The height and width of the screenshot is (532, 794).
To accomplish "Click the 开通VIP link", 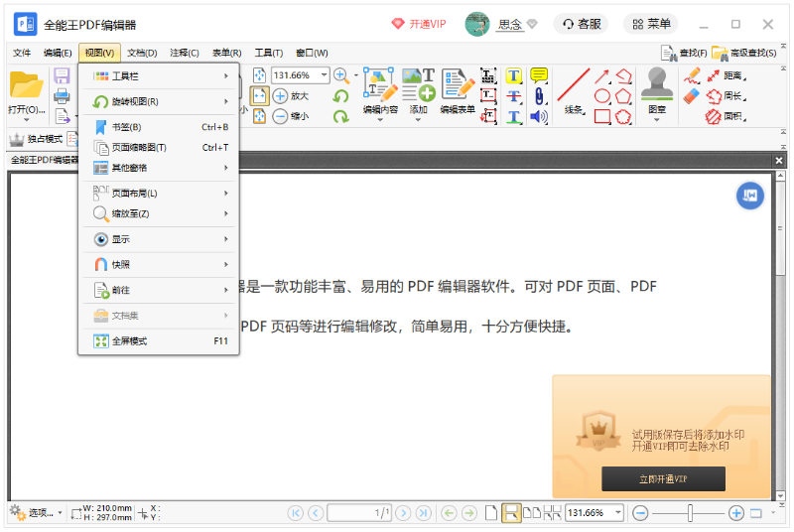I will point(419,24).
